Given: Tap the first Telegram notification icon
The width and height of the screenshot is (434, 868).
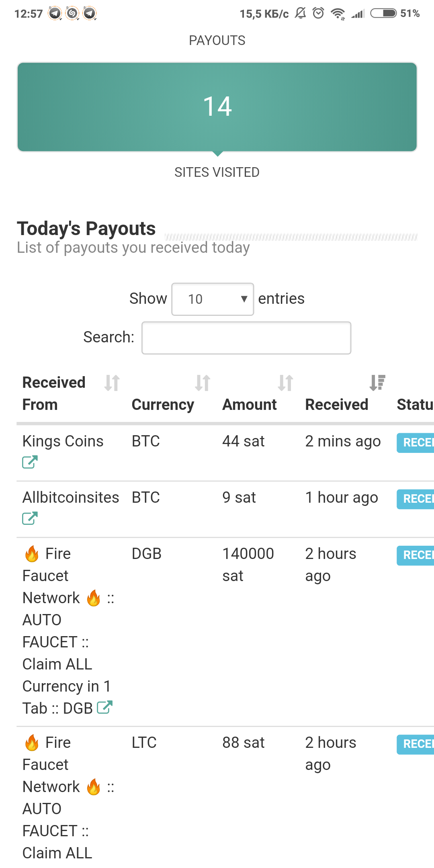Looking at the screenshot, I should click(55, 13).
